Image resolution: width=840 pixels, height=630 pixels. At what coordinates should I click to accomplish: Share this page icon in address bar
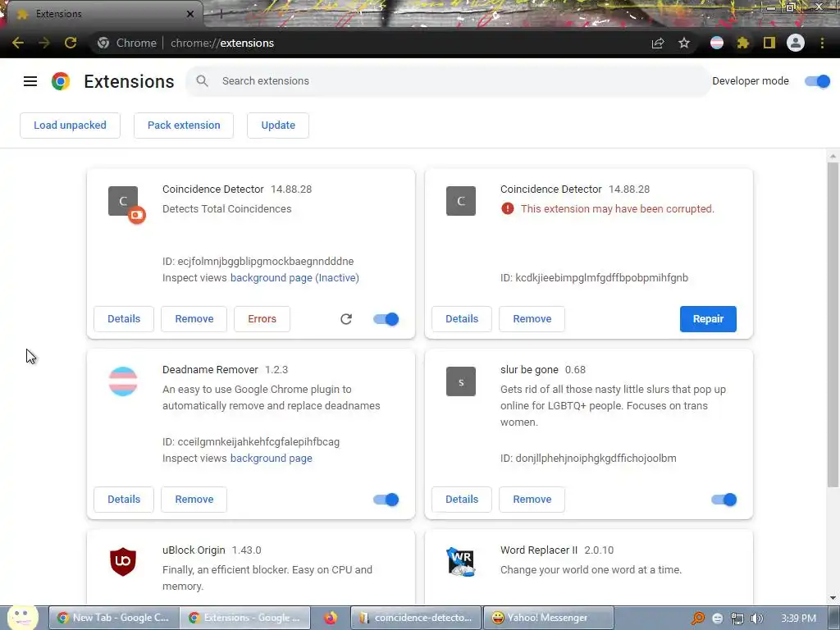coord(658,43)
